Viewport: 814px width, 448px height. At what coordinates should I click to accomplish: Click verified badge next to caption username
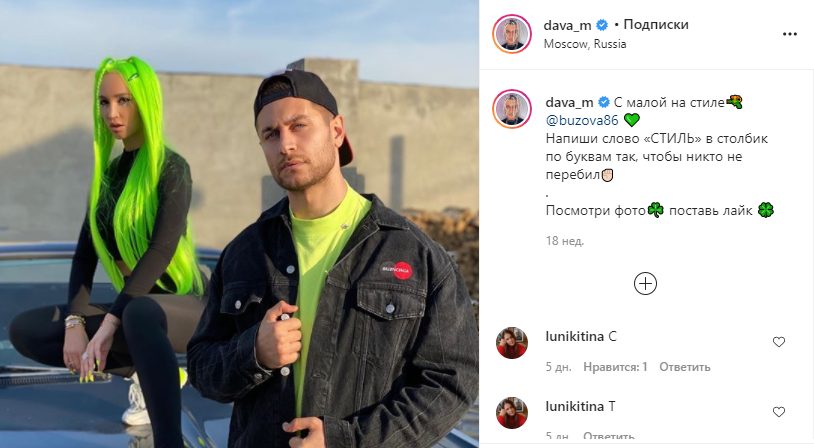tap(604, 102)
